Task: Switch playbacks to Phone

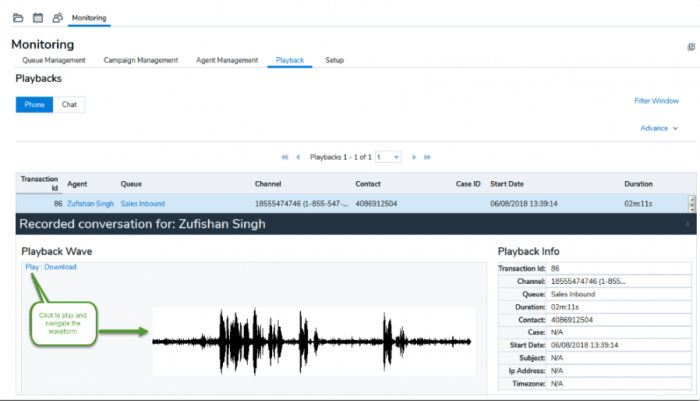Action: 33,104
